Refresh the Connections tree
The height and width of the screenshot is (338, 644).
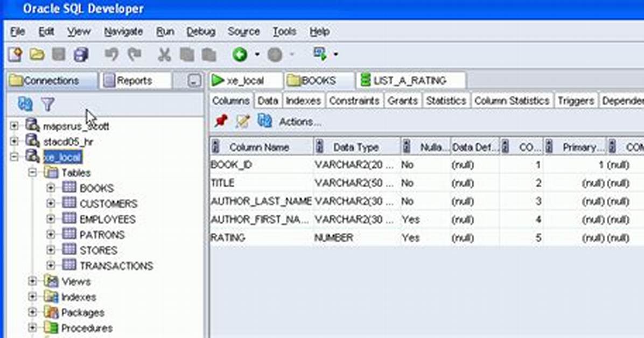click(x=25, y=104)
